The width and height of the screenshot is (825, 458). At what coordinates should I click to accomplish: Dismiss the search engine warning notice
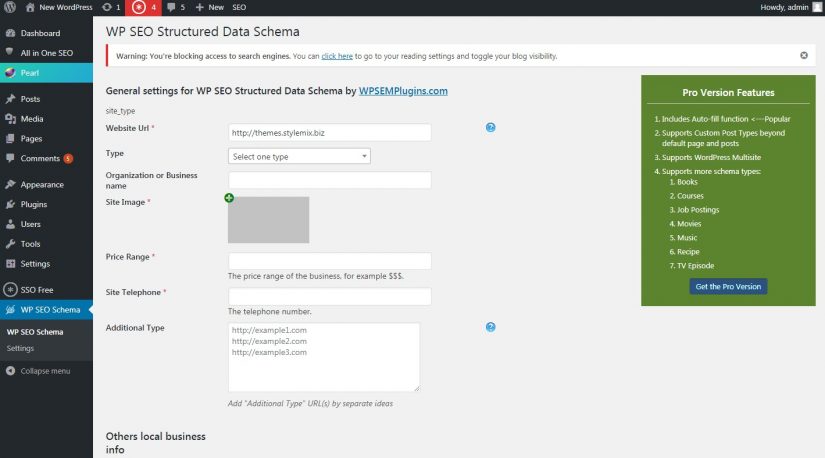point(804,55)
